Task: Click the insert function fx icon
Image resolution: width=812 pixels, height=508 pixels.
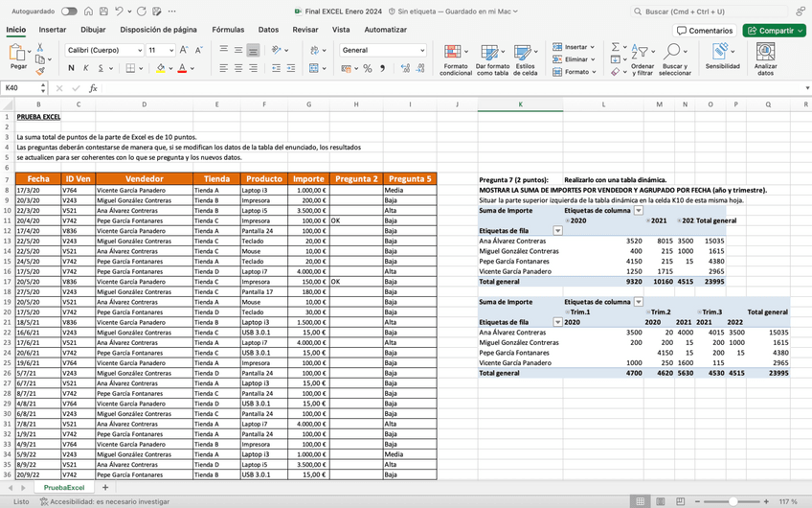Action: click(x=93, y=88)
